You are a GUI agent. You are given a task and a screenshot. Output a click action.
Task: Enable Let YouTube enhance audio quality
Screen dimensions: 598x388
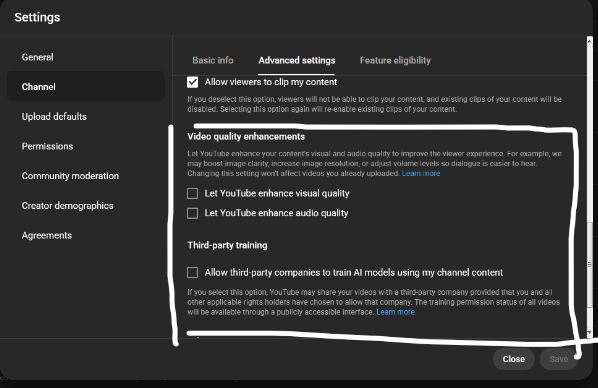193,213
